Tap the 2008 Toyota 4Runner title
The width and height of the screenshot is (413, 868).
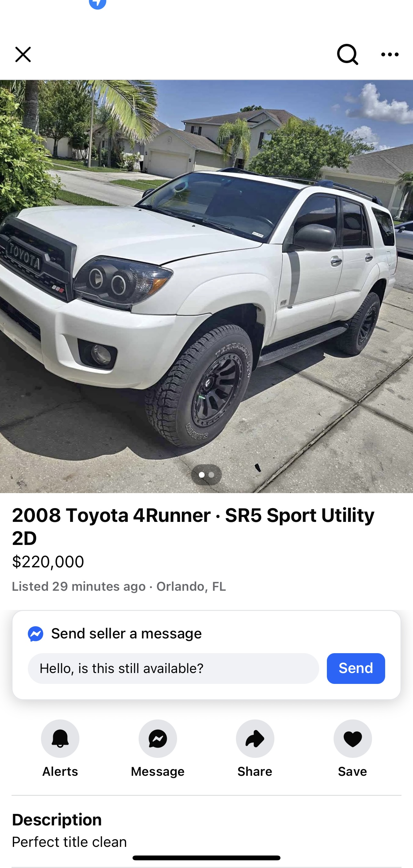tap(193, 526)
